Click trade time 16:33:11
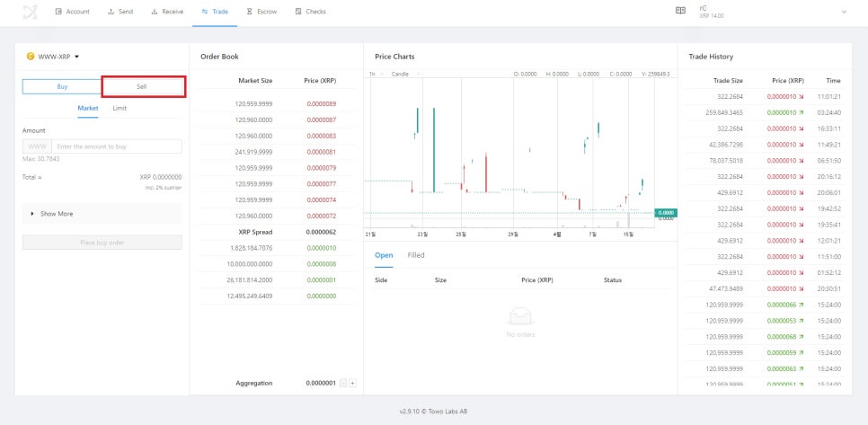The image size is (868, 425). (829, 128)
